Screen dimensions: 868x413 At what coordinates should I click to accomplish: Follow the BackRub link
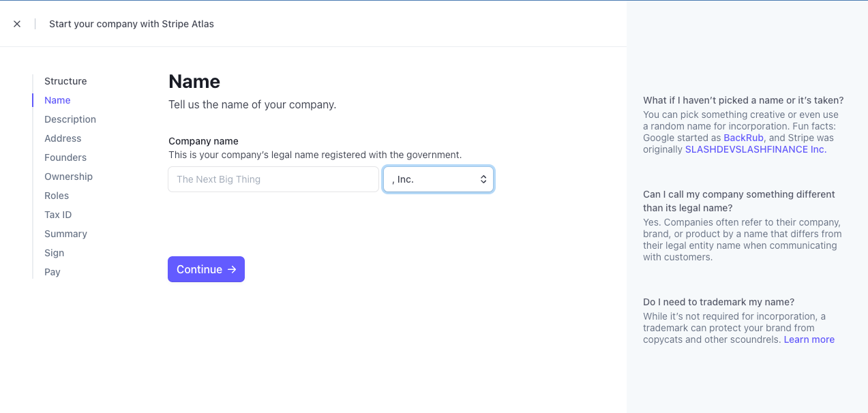743,138
